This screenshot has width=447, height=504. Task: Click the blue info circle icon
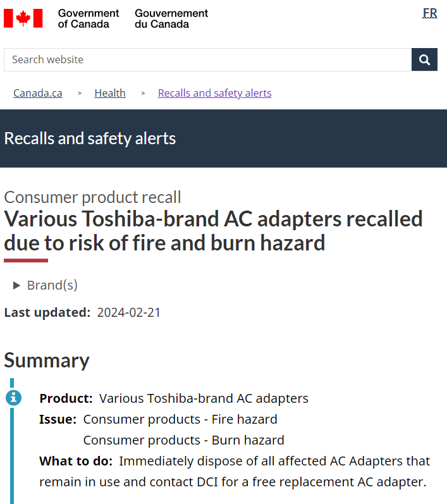tap(13, 398)
